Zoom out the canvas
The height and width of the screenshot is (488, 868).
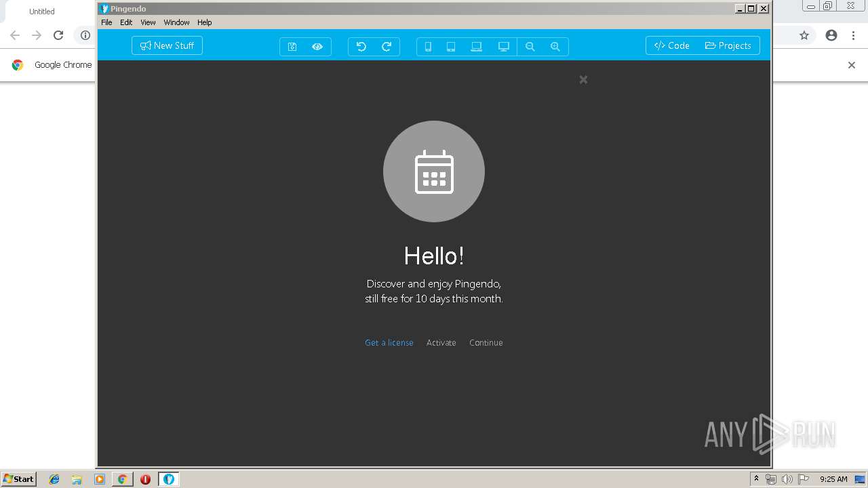pyautogui.click(x=530, y=47)
